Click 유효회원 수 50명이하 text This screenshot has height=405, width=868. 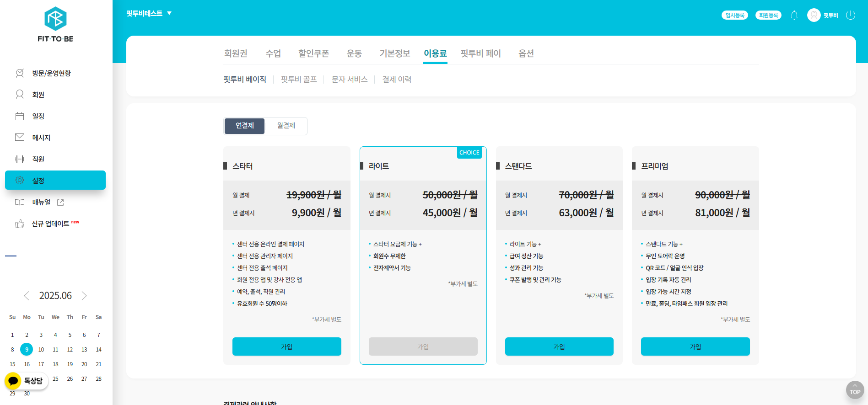pyautogui.click(x=262, y=304)
